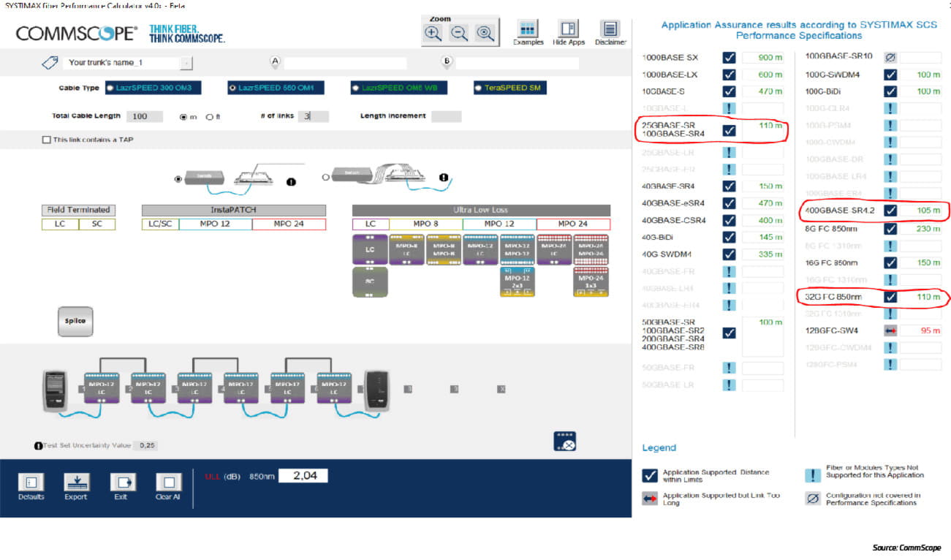Select the second breakout configuration radio
The image size is (951, 560).
click(x=326, y=176)
